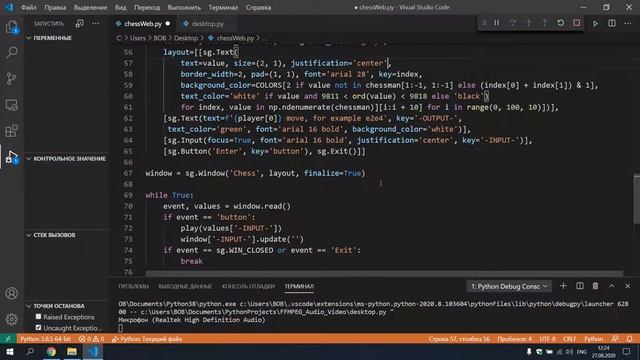Open the Переход menu
Image resolution: width=640 pixels, height=360 pixels.
click(x=147, y=7)
